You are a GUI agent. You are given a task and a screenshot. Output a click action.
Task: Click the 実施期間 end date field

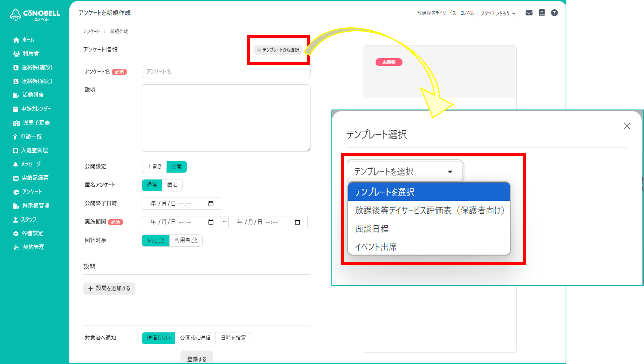[268, 222]
